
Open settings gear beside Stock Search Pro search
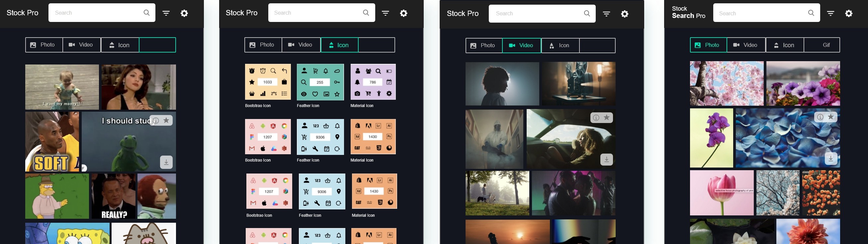coord(849,13)
